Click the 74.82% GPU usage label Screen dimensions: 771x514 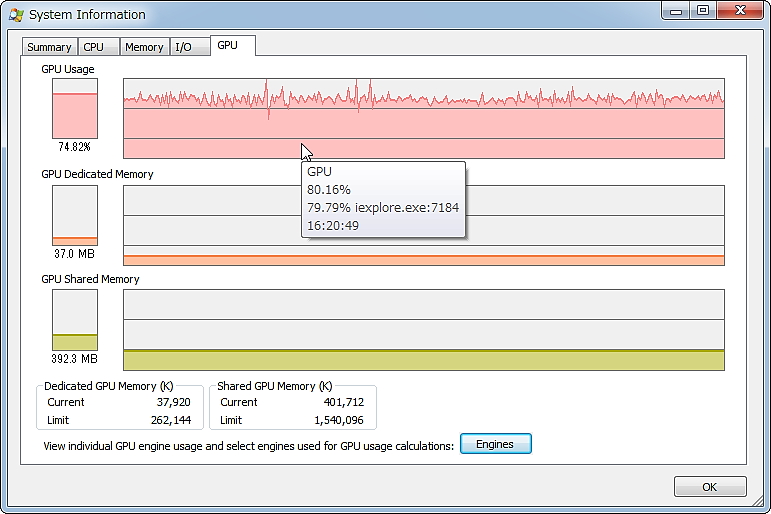coord(75,147)
